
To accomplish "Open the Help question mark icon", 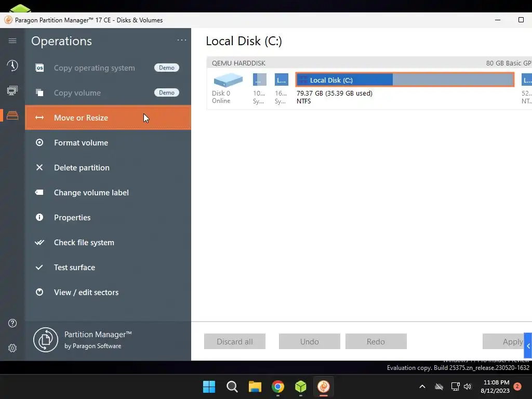I will (x=12, y=323).
